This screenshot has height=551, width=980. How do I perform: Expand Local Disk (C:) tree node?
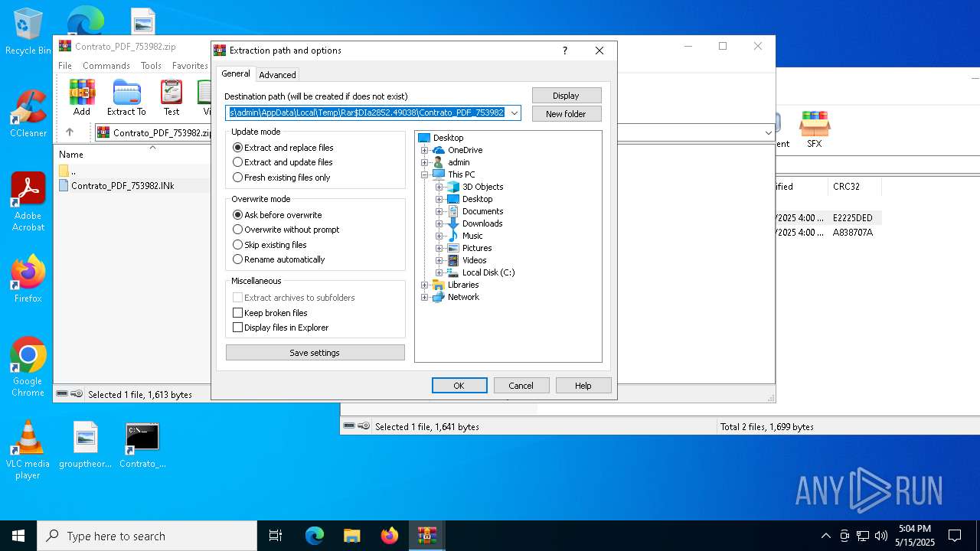pos(439,272)
